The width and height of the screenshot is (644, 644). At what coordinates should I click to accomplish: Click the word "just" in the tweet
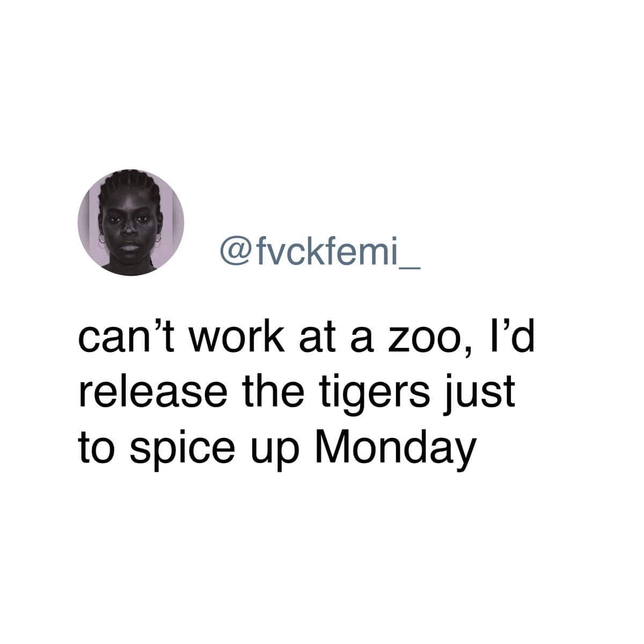pyautogui.click(x=487, y=396)
